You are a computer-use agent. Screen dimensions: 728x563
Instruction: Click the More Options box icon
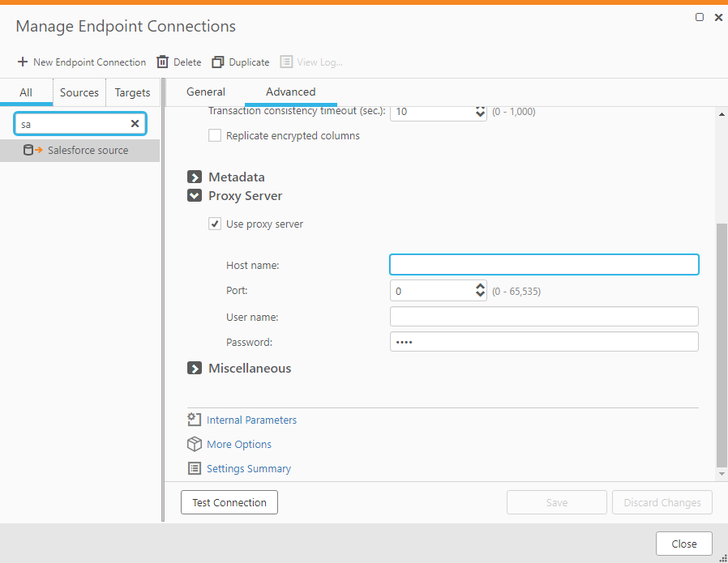point(194,444)
